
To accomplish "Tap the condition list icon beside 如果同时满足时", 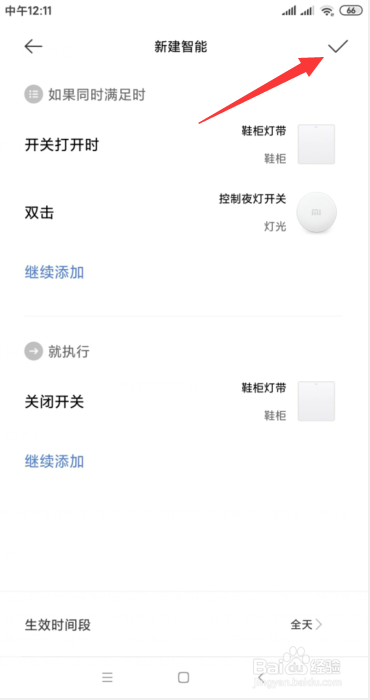I will coord(33,95).
